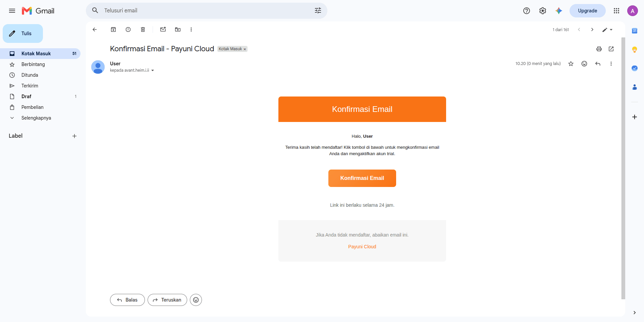The height and width of the screenshot is (322, 644).
Task: Hide the side panel chevron
Action: click(x=635, y=313)
